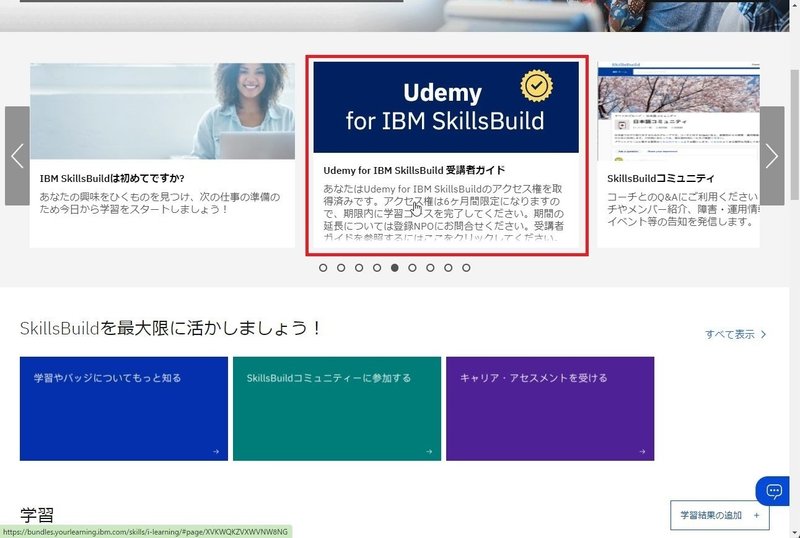This screenshot has height=538, width=800.
Task: Click text あなたはUdemy for IBM SkillsBuildのアクセス権を取得済みです
Action: point(442,194)
